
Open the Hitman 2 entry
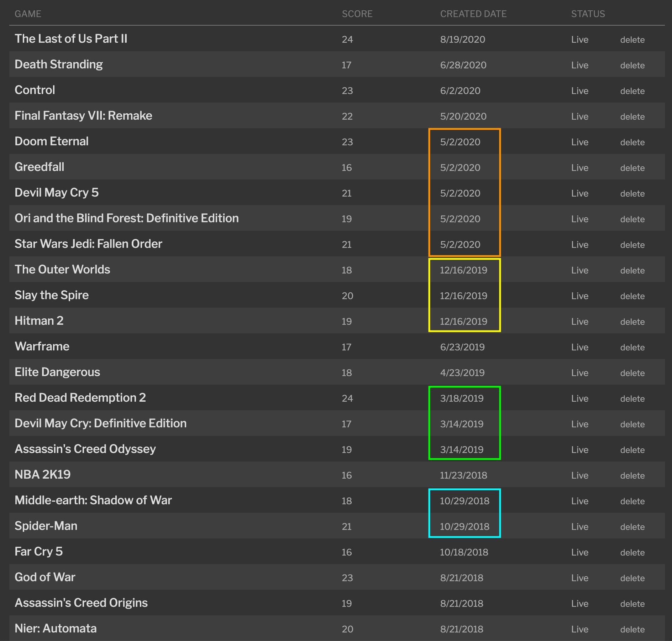(x=39, y=321)
